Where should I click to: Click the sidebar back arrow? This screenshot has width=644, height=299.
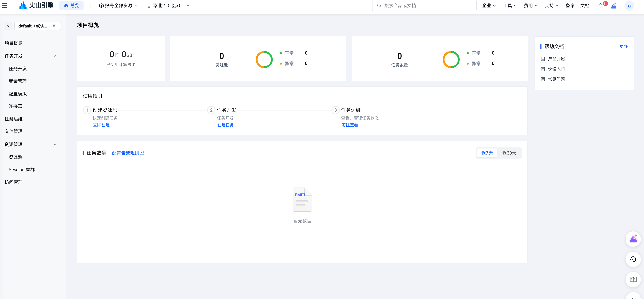point(8,26)
